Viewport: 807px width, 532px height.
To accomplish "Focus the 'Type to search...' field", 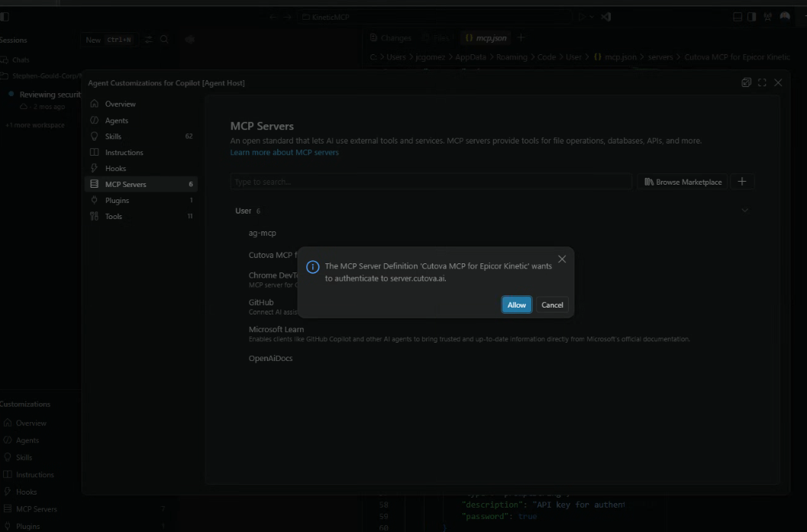I will (431, 182).
